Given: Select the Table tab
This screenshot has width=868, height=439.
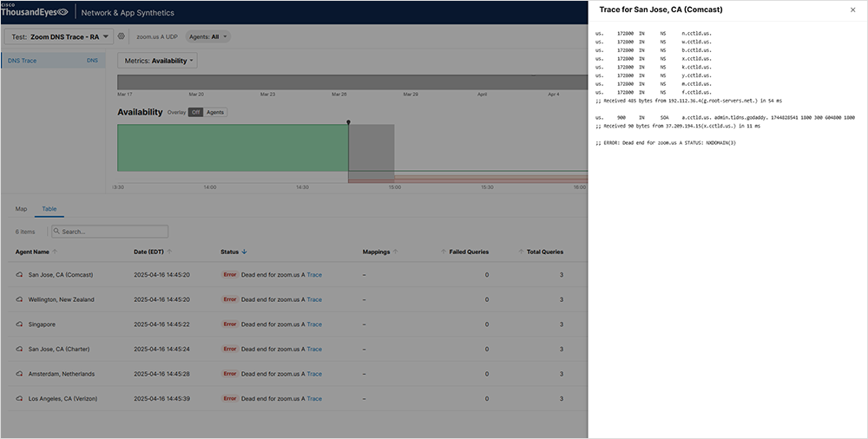Looking at the screenshot, I should click(x=49, y=209).
